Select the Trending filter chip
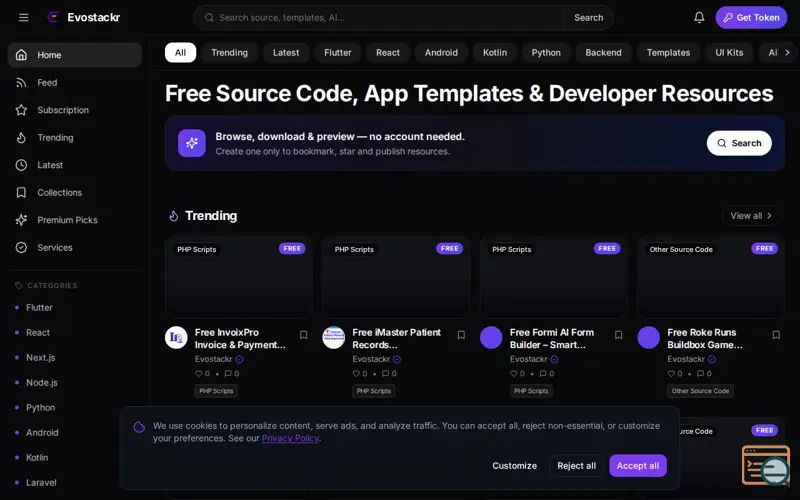The height and width of the screenshot is (500, 800). point(229,53)
